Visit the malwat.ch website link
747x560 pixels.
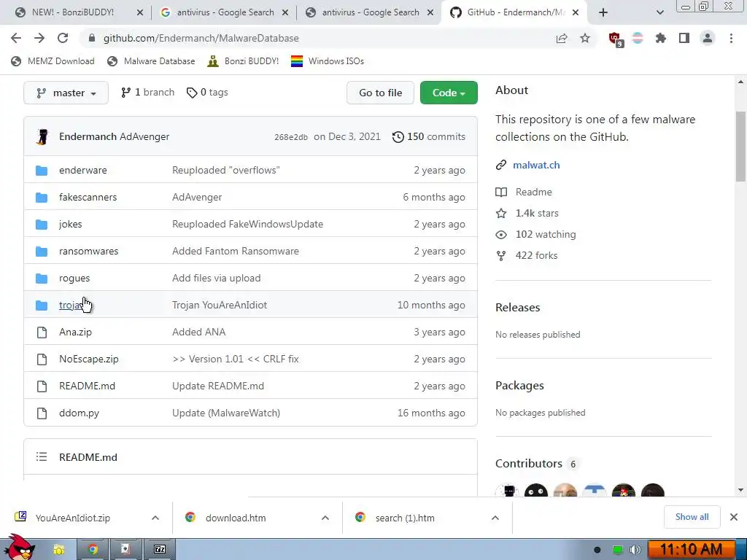[x=536, y=166]
